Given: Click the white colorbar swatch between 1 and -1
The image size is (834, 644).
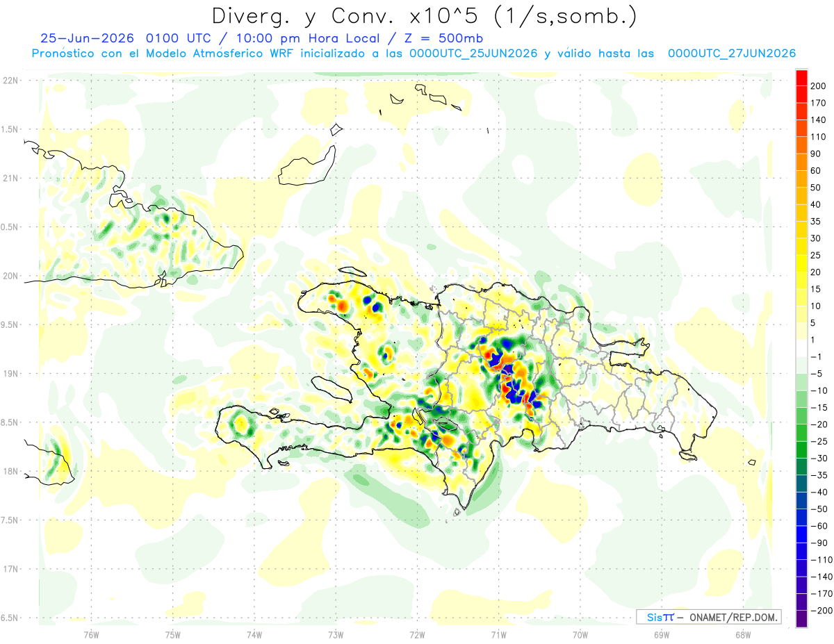Looking at the screenshot, I should point(801,349).
